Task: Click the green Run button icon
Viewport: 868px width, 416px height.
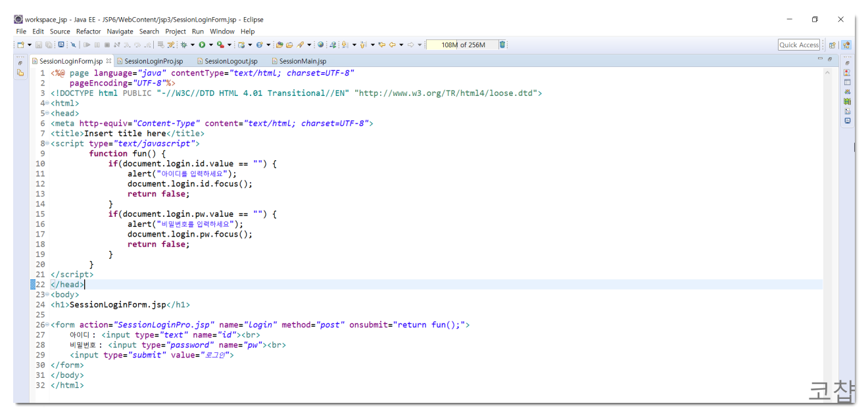Action: pos(202,45)
